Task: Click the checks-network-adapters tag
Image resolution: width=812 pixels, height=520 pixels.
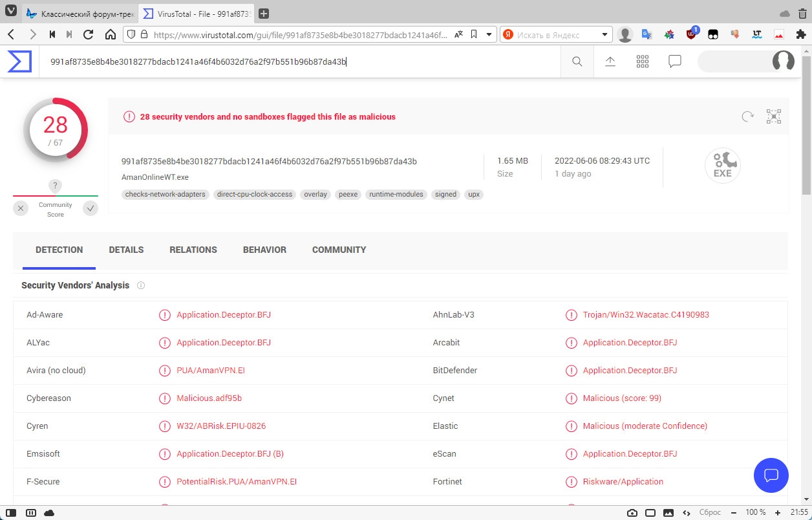Action: (x=166, y=194)
